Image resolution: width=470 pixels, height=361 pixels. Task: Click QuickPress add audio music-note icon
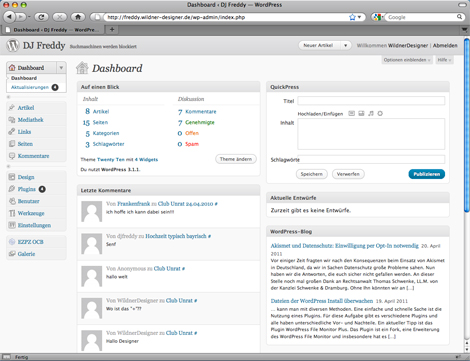pos(371,114)
